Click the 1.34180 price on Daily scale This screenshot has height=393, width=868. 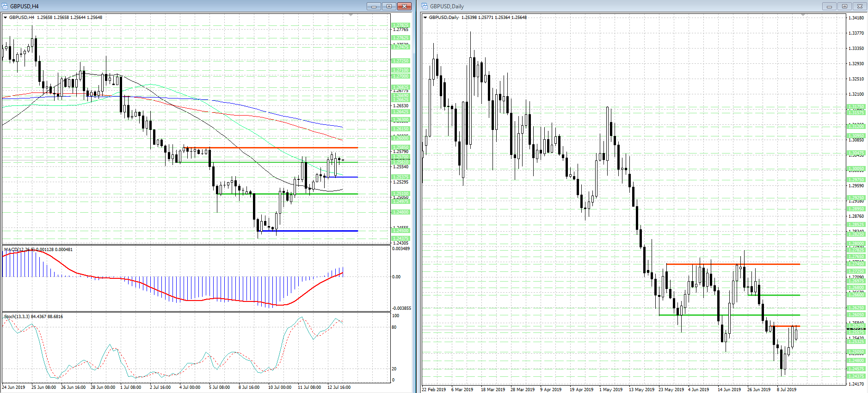[x=856, y=18]
